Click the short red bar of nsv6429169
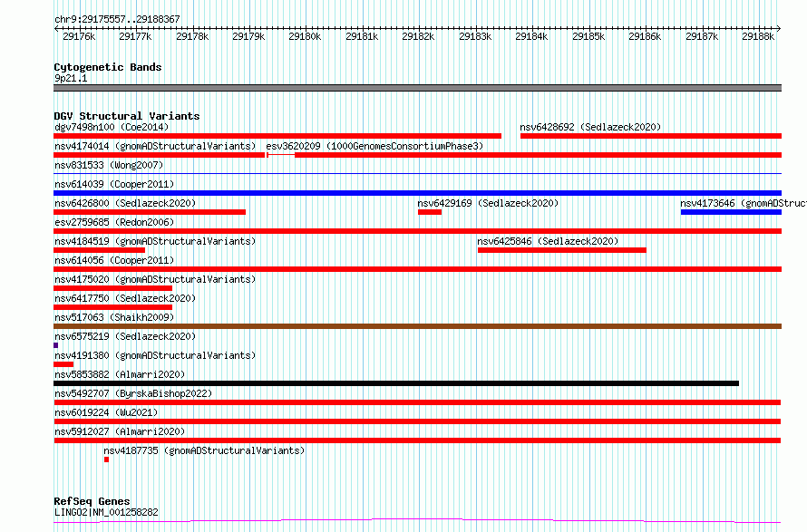This screenshot has width=807, height=532. (x=430, y=212)
